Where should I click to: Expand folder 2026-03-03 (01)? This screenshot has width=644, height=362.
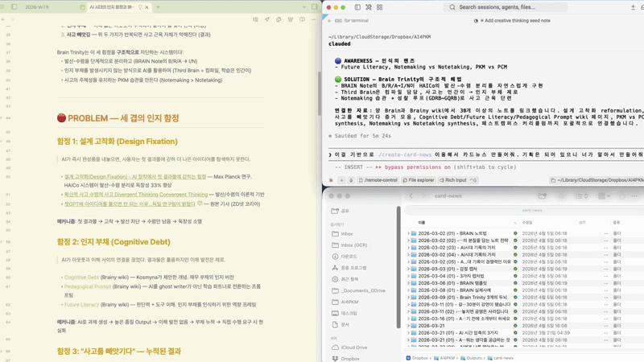click(408, 269)
